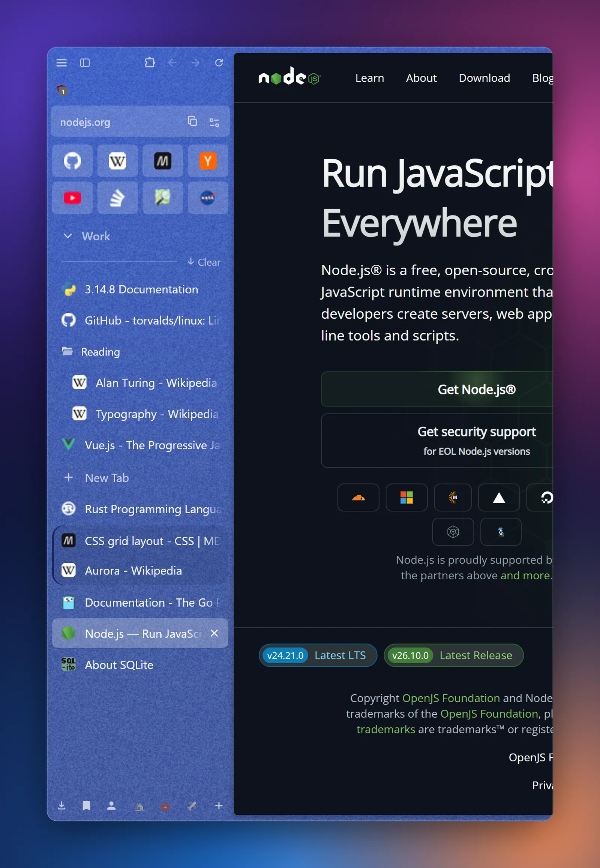Open the NASA pinned essential tile

click(x=208, y=198)
